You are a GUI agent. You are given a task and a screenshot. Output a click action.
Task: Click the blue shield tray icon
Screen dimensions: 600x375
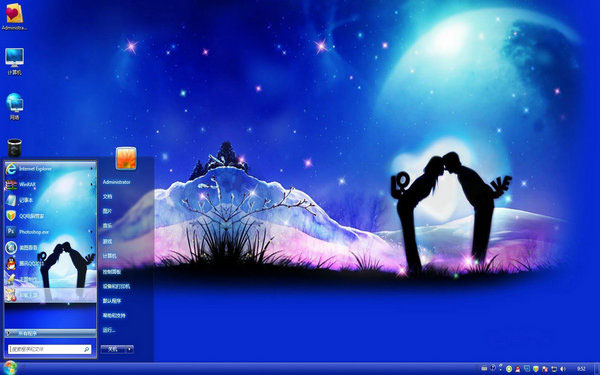coord(527,368)
